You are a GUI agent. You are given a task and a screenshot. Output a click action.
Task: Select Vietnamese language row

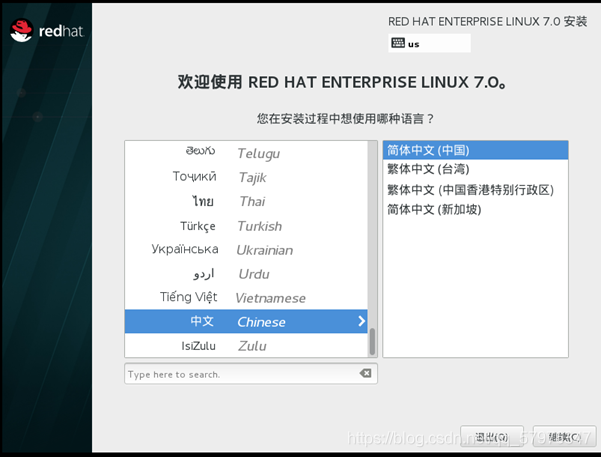[246, 298]
